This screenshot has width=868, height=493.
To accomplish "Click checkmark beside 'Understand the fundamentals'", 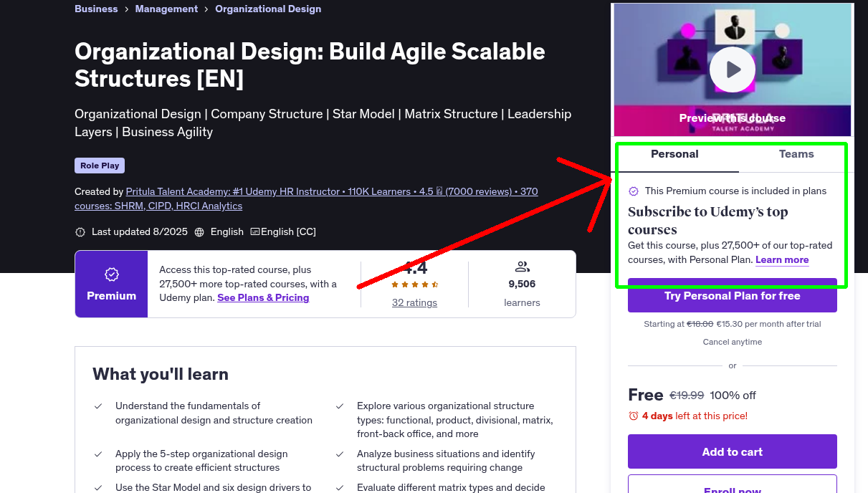I will point(98,406).
